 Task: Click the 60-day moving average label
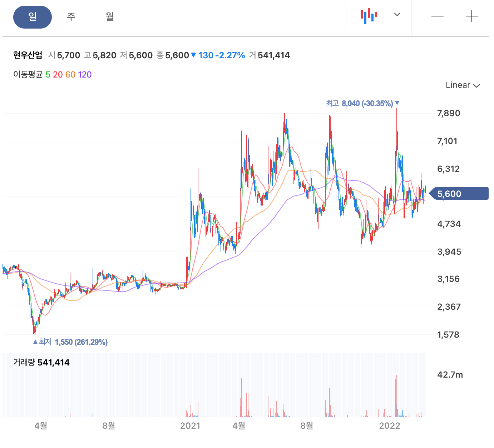[x=70, y=75]
